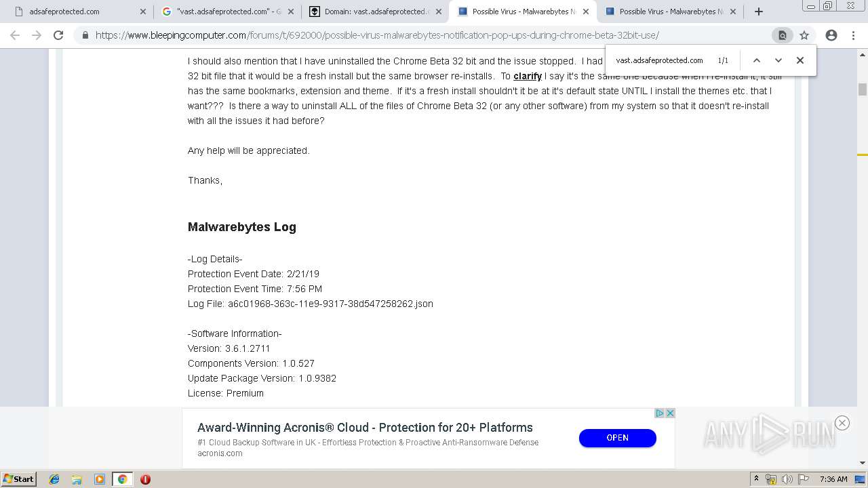The height and width of the screenshot is (488, 868).
Task: Click the log file name a6c01968 json text
Action: pos(330,304)
